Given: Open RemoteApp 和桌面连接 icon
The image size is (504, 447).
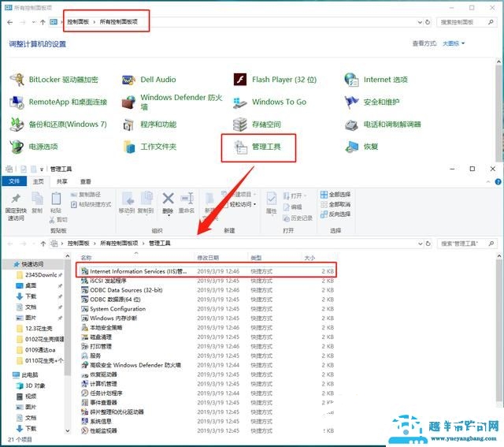Looking at the screenshot, I should [17, 102].
